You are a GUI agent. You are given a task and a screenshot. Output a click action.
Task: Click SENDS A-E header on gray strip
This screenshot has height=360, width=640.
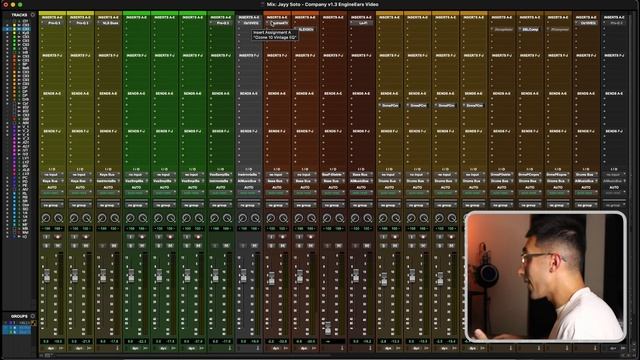(249, 93)
